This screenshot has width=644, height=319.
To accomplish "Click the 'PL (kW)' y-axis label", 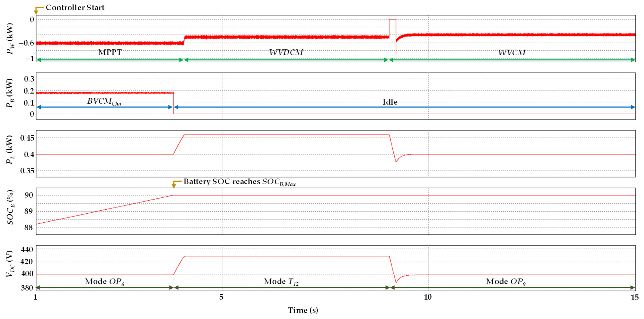I will (10, 150).
